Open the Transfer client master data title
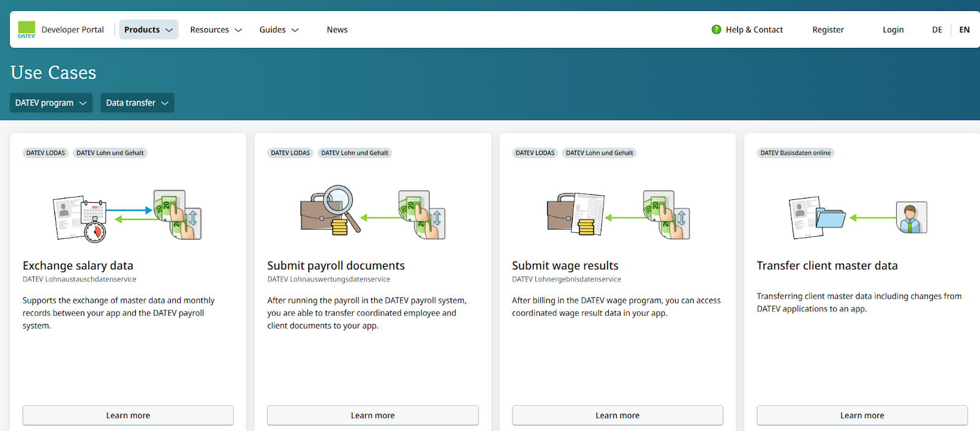Image resolution: width=980 pixels, height=431 pixels. [x=827, y=265]
